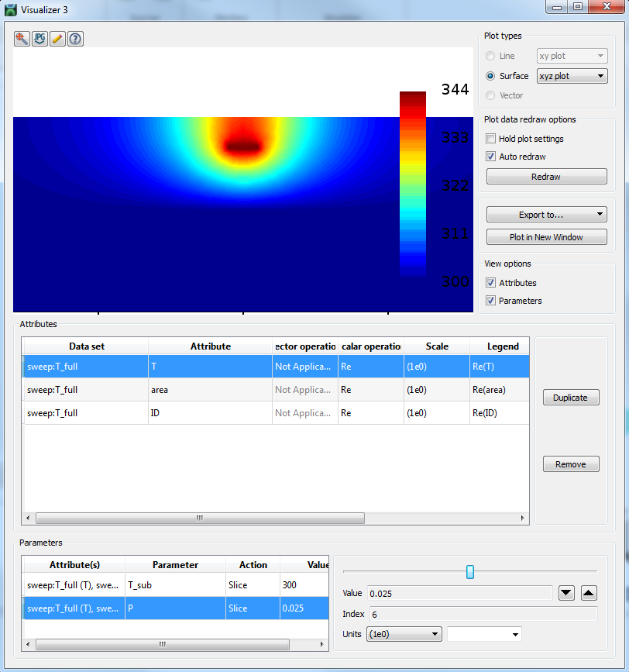Screen dimensions: 629x672
Task: Uncheck the Attributes view option
Action: pyautogui.click(x=490, y=283)
